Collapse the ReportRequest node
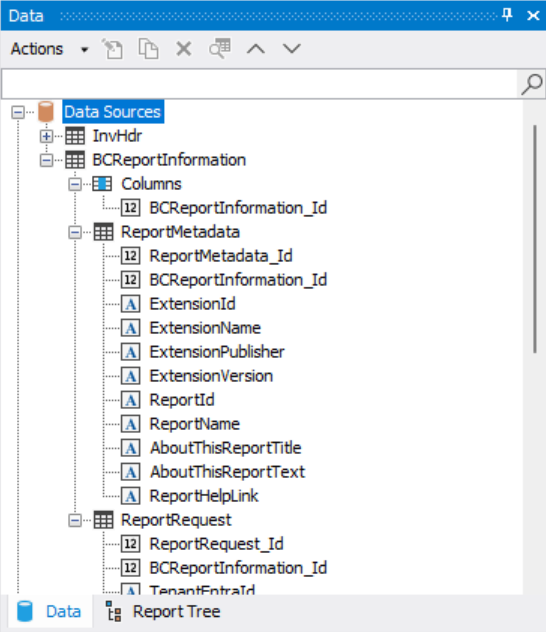The height and width of the screenshot is (632, 546). [x=75, y=520]
